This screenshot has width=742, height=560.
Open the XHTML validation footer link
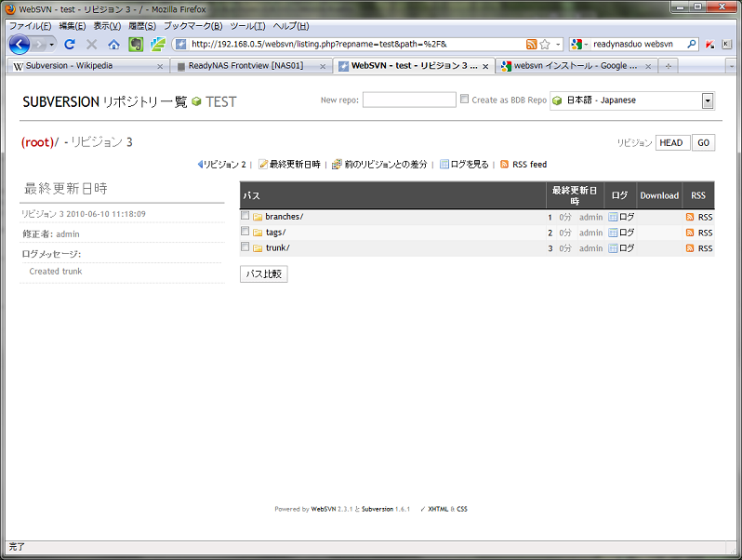click(x=438, y=509)
